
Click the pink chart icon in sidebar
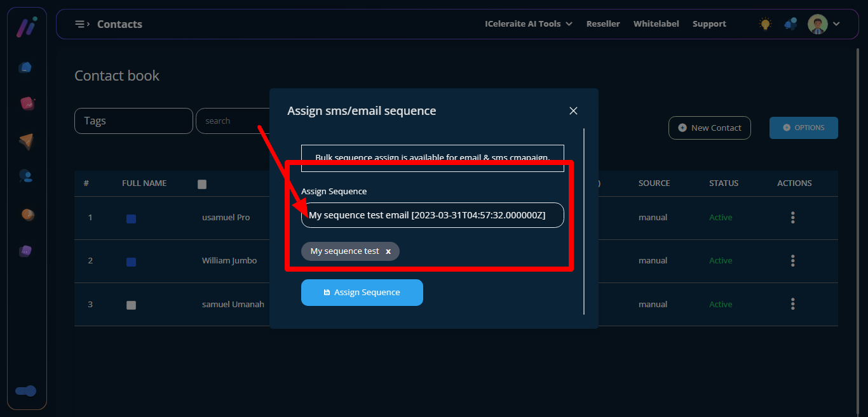pyautogui.click(x=27, y=103)
